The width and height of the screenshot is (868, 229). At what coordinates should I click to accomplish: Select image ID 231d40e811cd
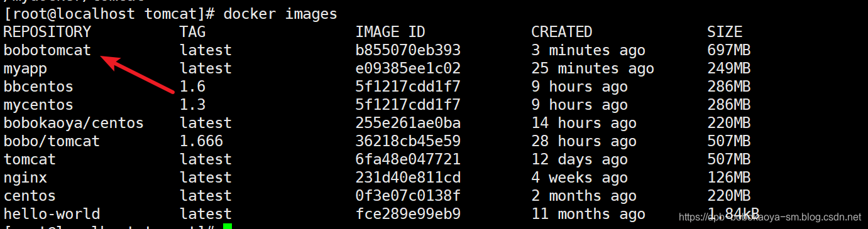coord(408,178)
